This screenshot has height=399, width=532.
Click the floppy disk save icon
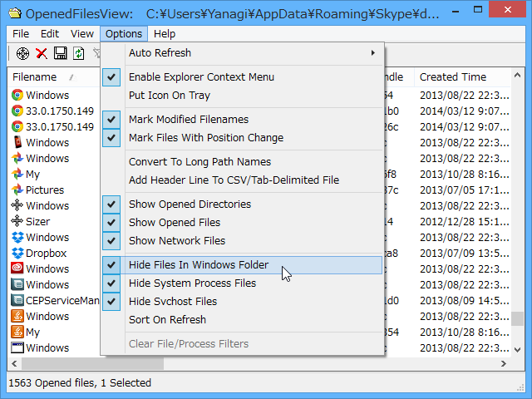coord(60,53)
